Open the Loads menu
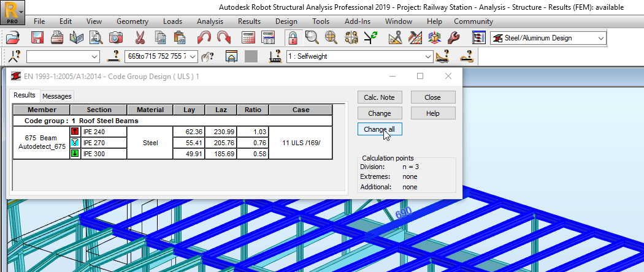This screenshot has width=644, height=272. [172, 21]
